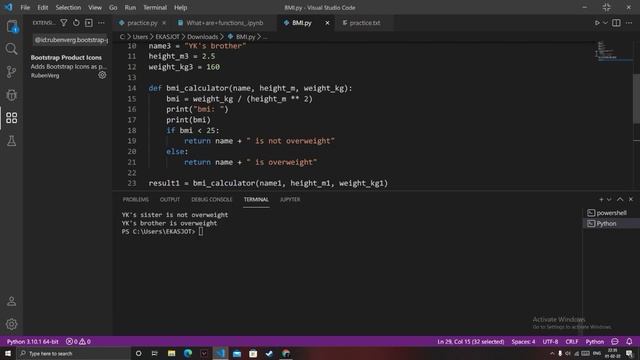Viewport: 640px width, 360px height.
Task: Click the Downloads breadcrumb segment
Action: (x=202, y=37)
